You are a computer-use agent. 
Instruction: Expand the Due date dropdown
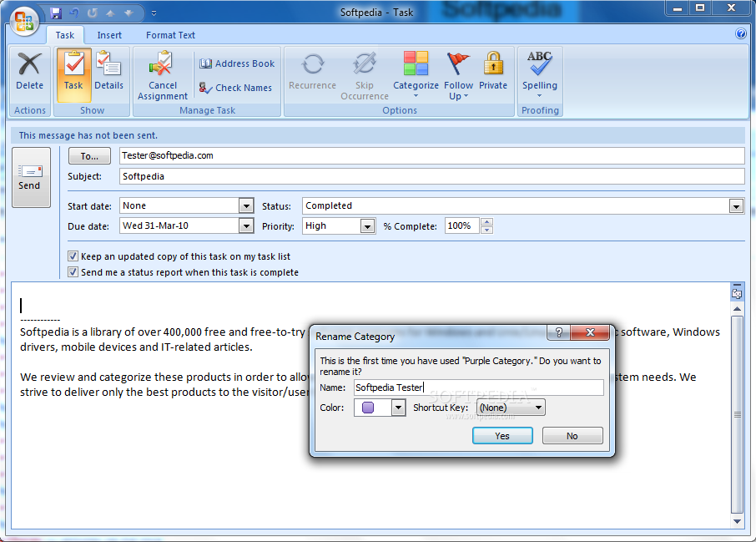[x=246, y=225]
